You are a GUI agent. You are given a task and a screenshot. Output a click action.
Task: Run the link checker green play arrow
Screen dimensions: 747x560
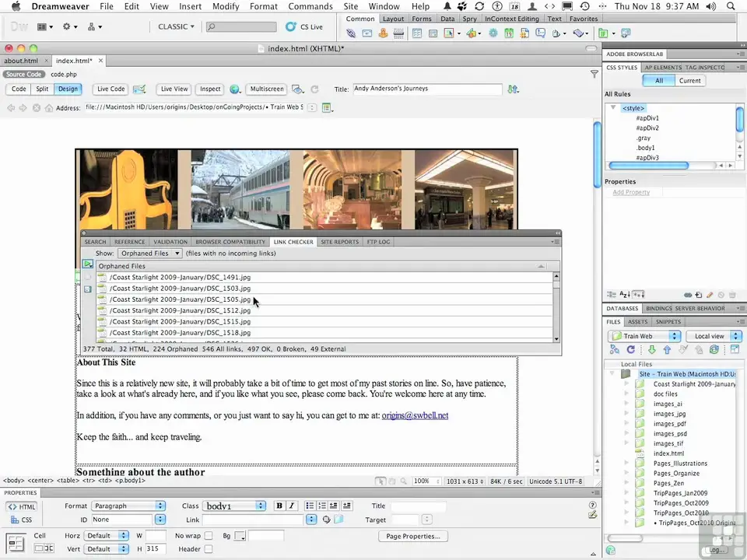(x=88, y=265)
